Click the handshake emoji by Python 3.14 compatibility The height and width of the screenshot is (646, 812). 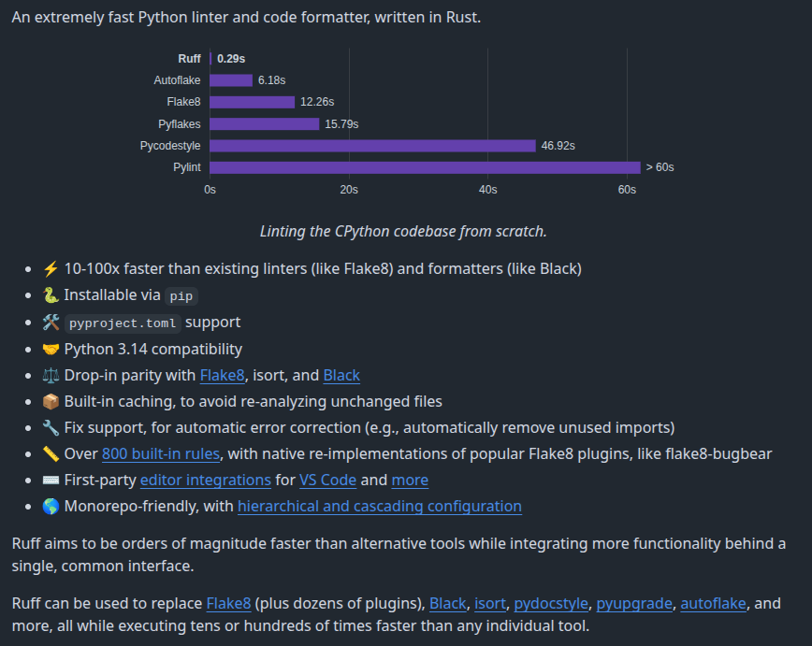pyautogui.click(x=51, y=350)
